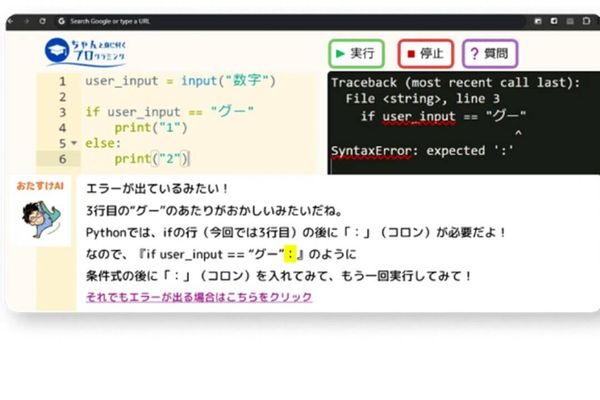Select line number 1 in the gutter
Screen dimensions: 600x400
[62, 82]
